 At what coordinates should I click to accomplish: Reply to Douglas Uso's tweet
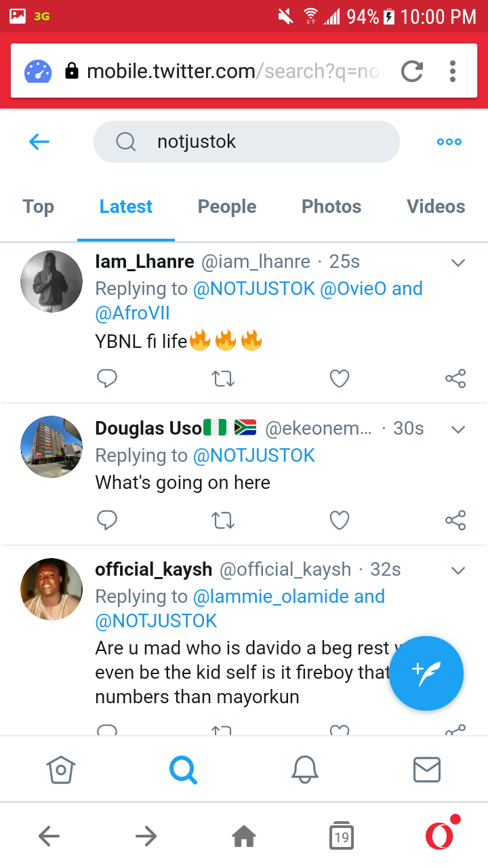click(107, 520)
